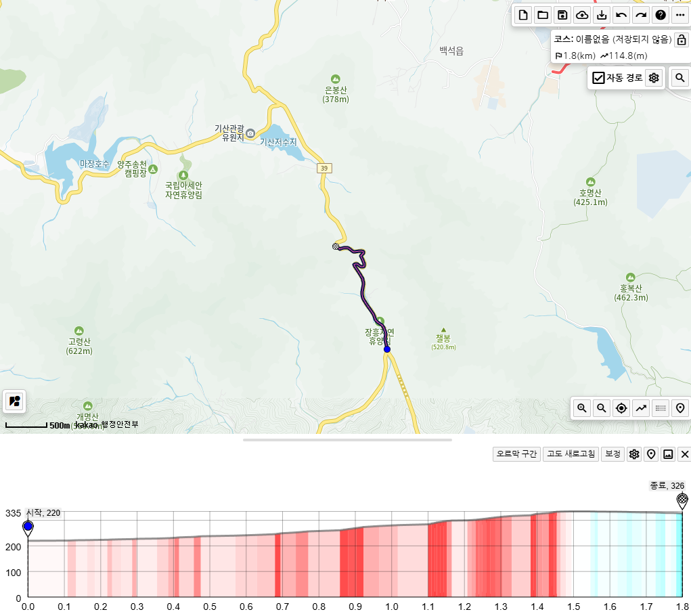The width and height of the screenshot is (691, 616).
Task: Click the 오르막 구간 button
Action: pos(516,454)
